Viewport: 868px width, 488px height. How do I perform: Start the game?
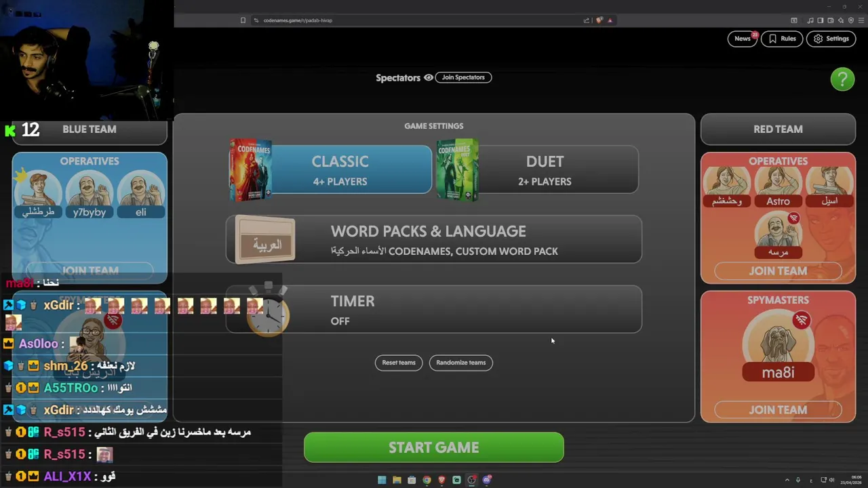click(x=434, y=447)
